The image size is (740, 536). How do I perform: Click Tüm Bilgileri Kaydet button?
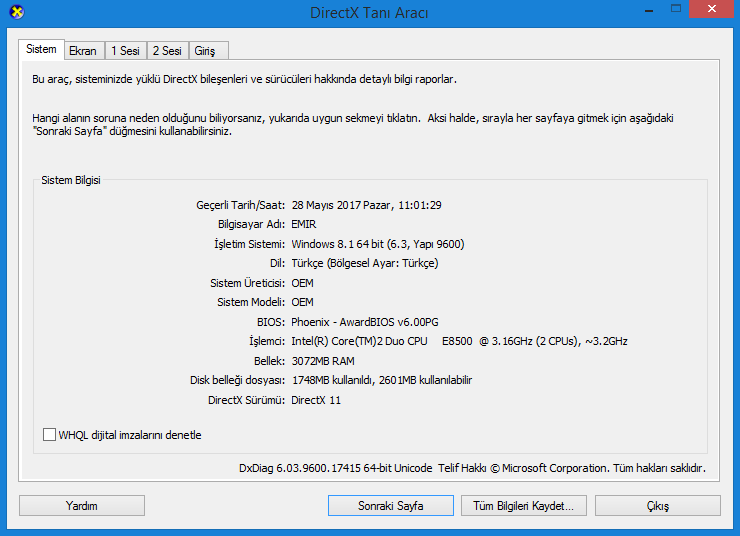click(524, 506)
